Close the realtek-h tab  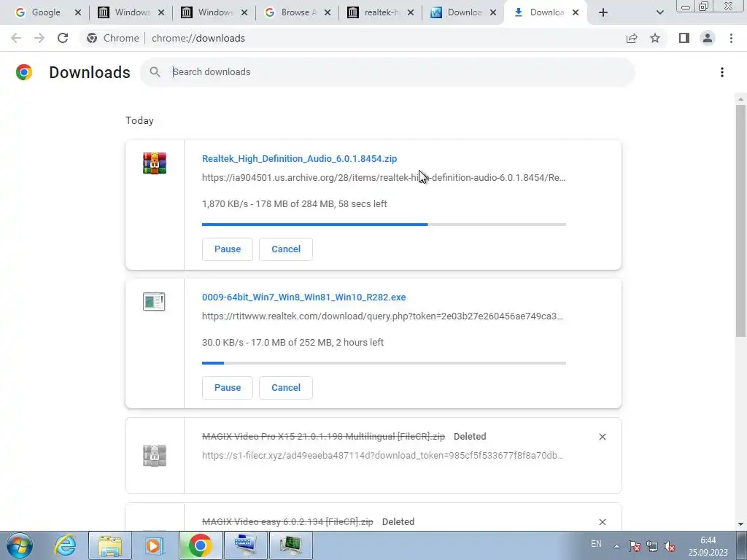click(411, 12)
